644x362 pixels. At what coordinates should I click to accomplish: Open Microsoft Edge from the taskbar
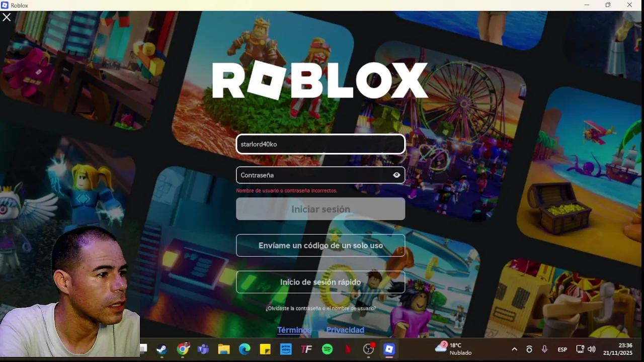click(245, 349)
